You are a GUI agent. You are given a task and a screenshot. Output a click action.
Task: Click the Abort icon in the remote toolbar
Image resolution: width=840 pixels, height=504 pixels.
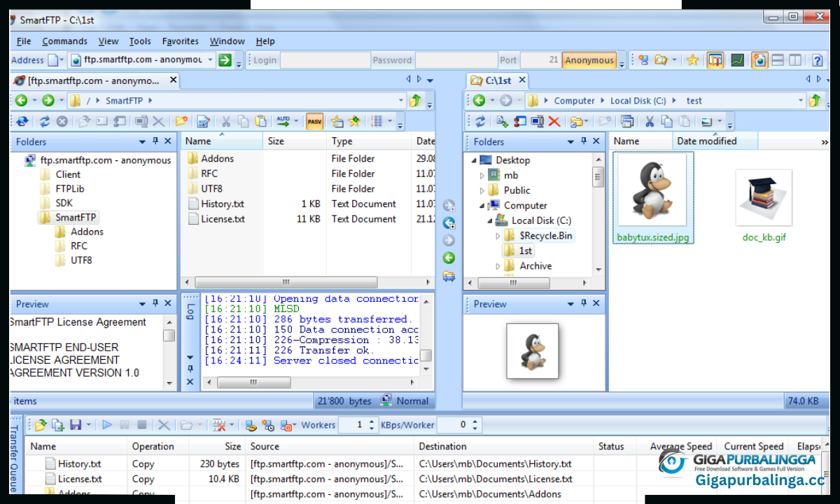point(62,121)
